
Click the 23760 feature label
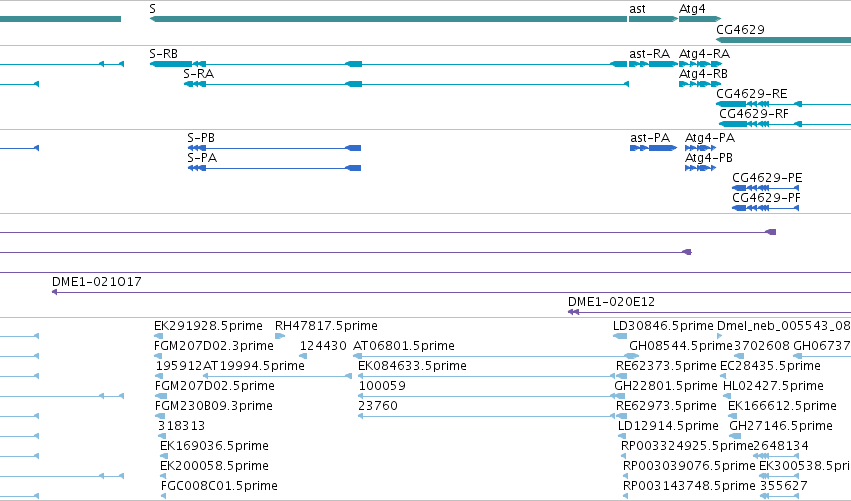pyautogui.click(x=378, y=406)
